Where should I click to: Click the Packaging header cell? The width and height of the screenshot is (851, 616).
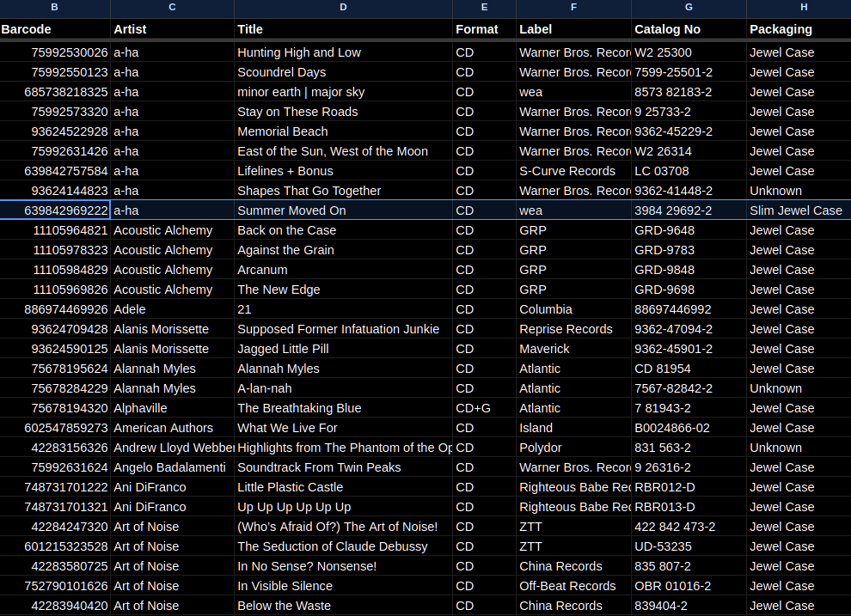(x=799, y=29)
